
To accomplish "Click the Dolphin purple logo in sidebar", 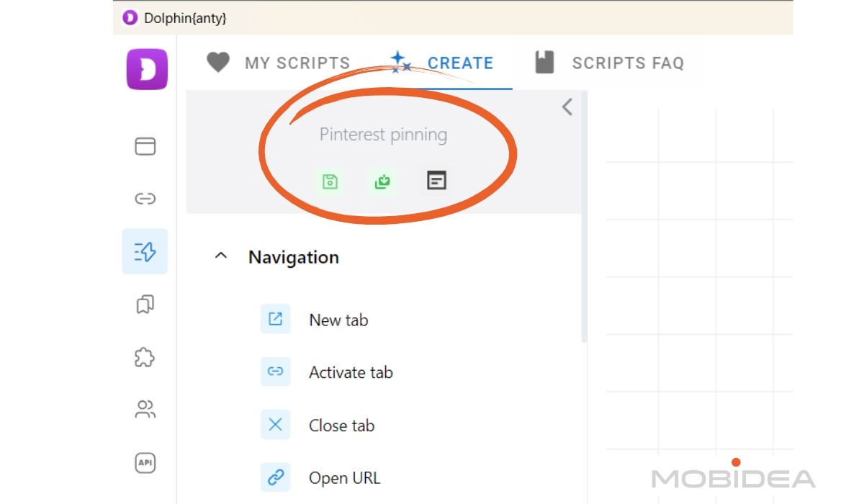I will (147, 69).
